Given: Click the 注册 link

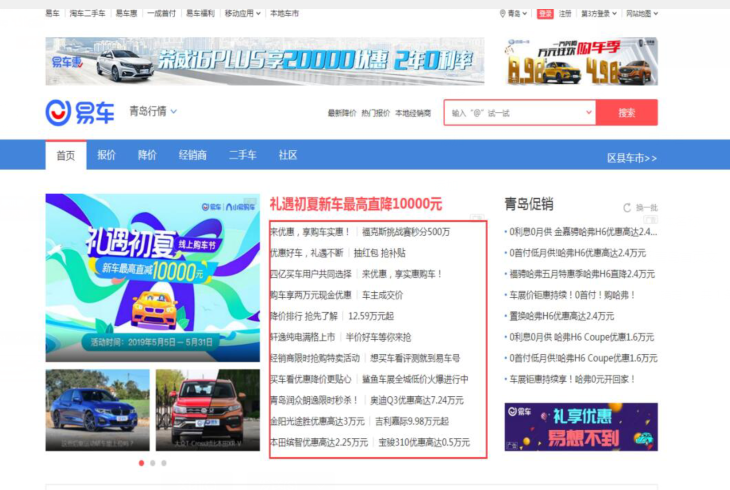Looking at the screenshot, I should click(x=565, y=14).
